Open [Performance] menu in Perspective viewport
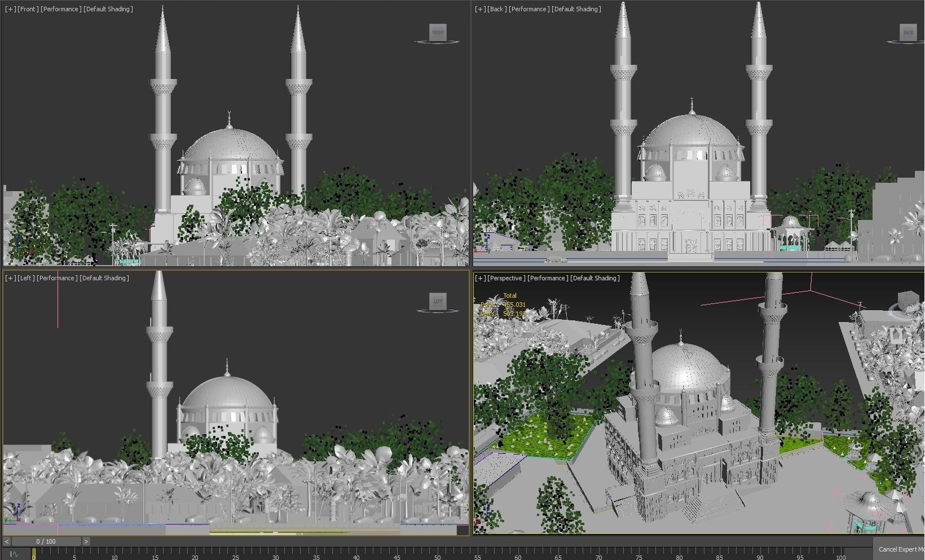925x560 pixels. point(548,278)
